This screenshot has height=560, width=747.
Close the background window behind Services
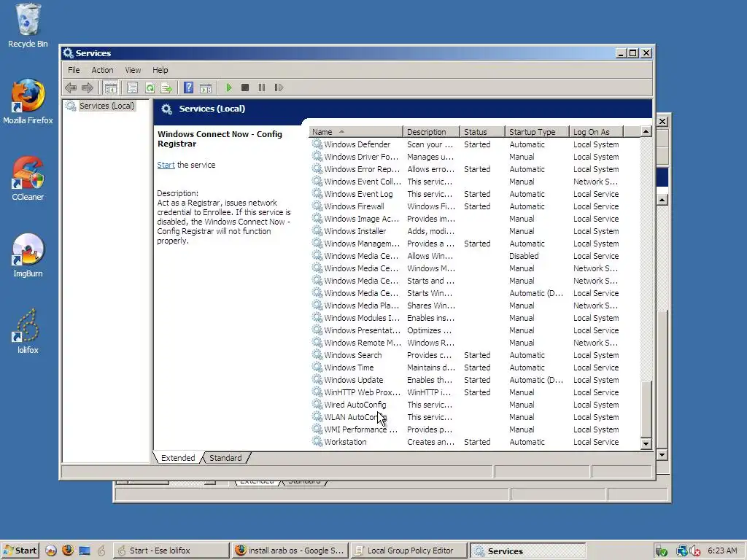[x=662, y=122]
